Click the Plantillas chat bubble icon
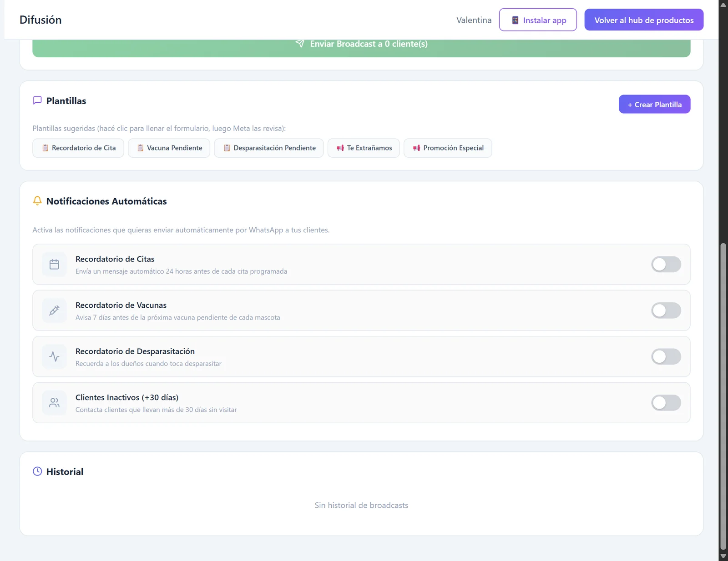Screen dimensions: 728x561 coord(37,100)
